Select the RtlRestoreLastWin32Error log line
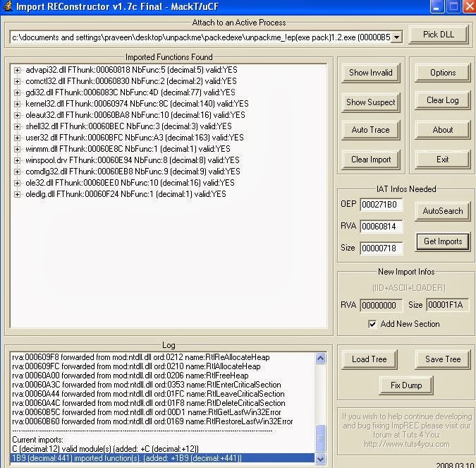Screen dimensions: 476x468 [x=152, y=421]
